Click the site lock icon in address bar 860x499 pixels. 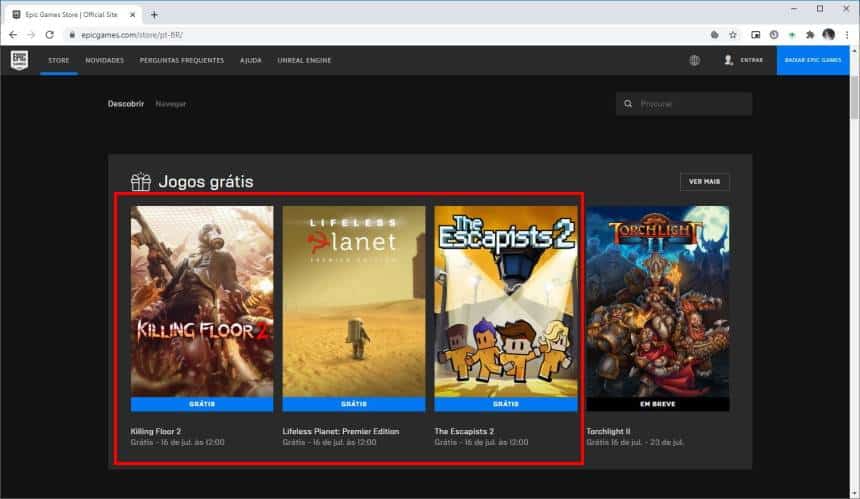point(72,35)
